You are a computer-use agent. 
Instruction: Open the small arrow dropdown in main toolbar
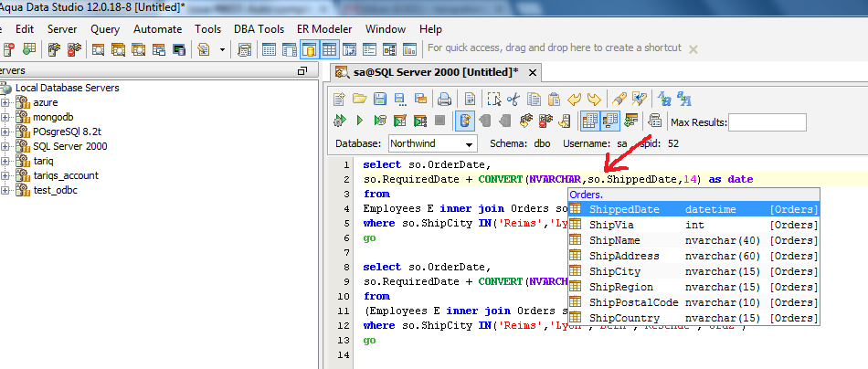point(222,50)
